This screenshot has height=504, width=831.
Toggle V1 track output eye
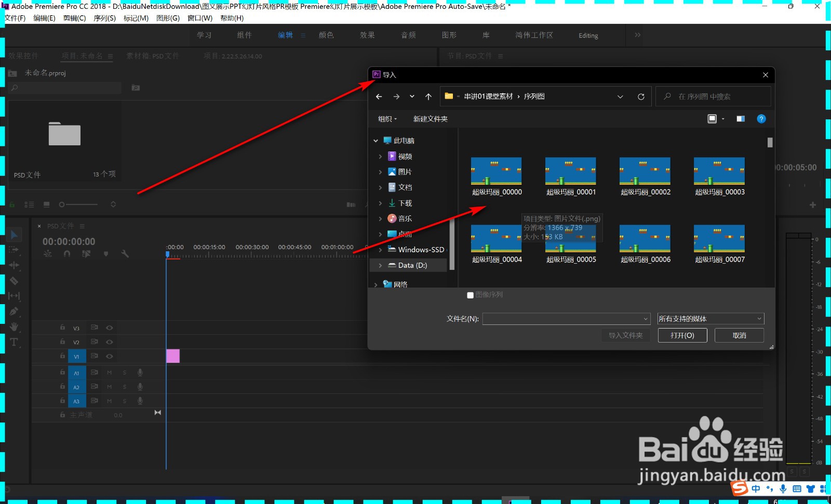point(110,356)
